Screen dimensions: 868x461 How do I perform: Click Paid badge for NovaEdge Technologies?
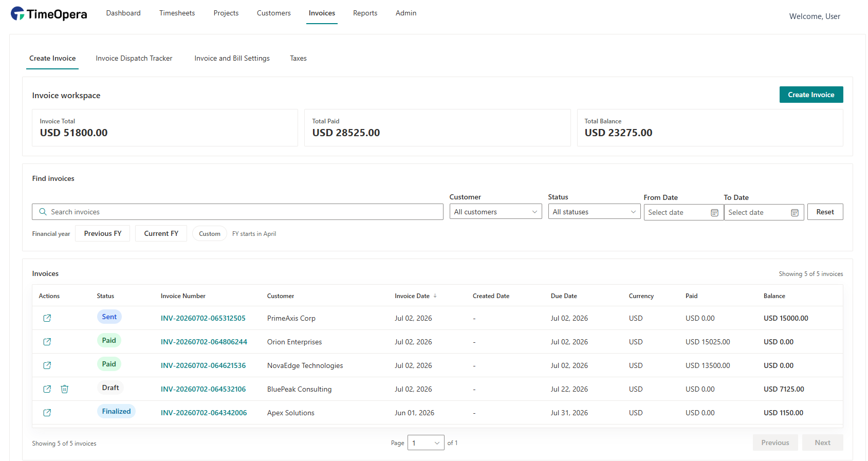(109, 364)
